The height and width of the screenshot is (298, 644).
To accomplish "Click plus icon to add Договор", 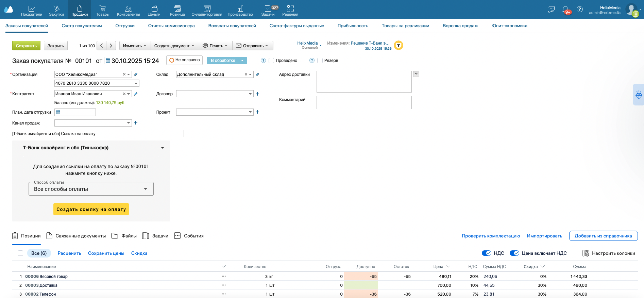I will tap(257, 94).
